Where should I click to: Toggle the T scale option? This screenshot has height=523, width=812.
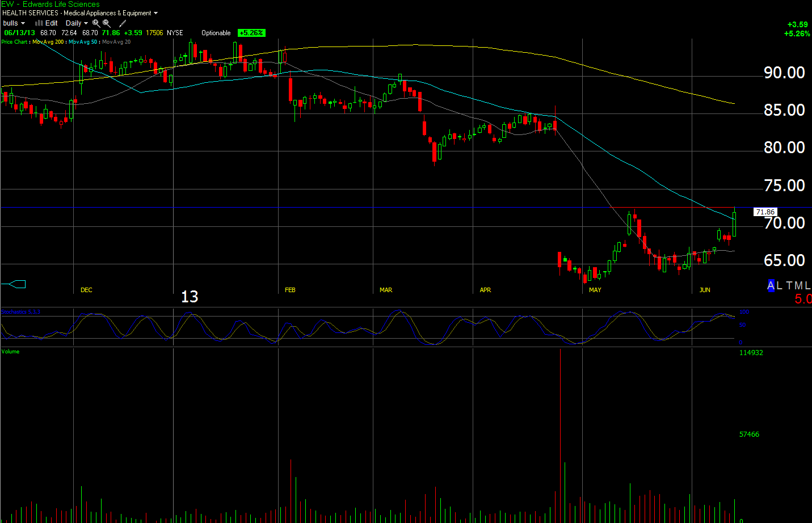tap(789, 285)
